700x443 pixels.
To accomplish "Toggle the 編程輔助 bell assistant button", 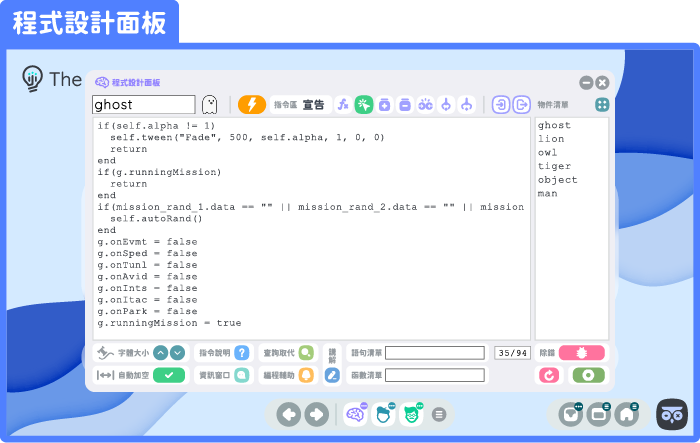I will (x=305, y=375).
